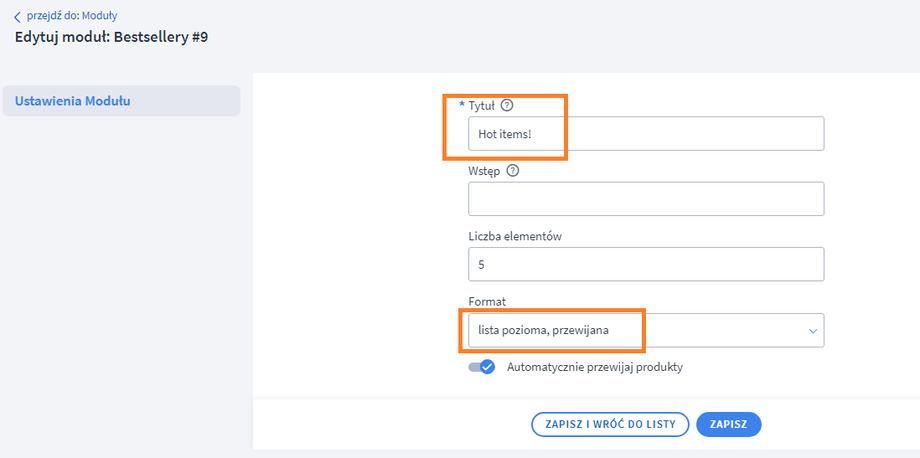Click the back chevron icon beside Moduły
Image resolution: width=920 pixels, height=458 pixels.
pos(16,17)
